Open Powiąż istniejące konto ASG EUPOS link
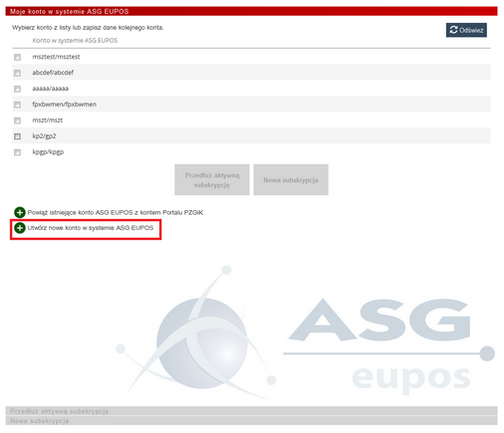The image size is (504, 433). coord(116,212)
